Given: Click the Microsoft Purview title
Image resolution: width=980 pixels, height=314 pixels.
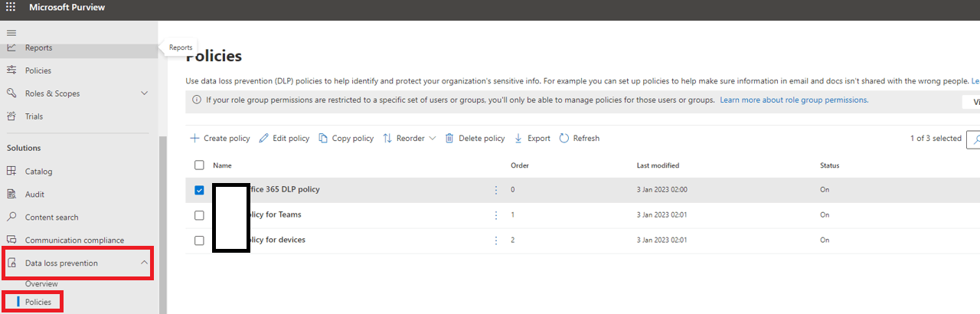Looking at the screenshot, I should [x=67, y=8].
